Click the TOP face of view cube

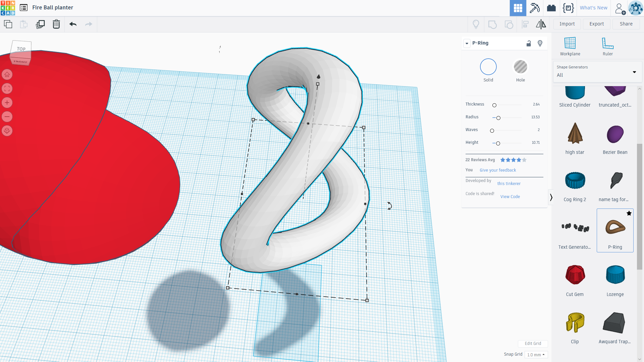click(x=21, y=49)
